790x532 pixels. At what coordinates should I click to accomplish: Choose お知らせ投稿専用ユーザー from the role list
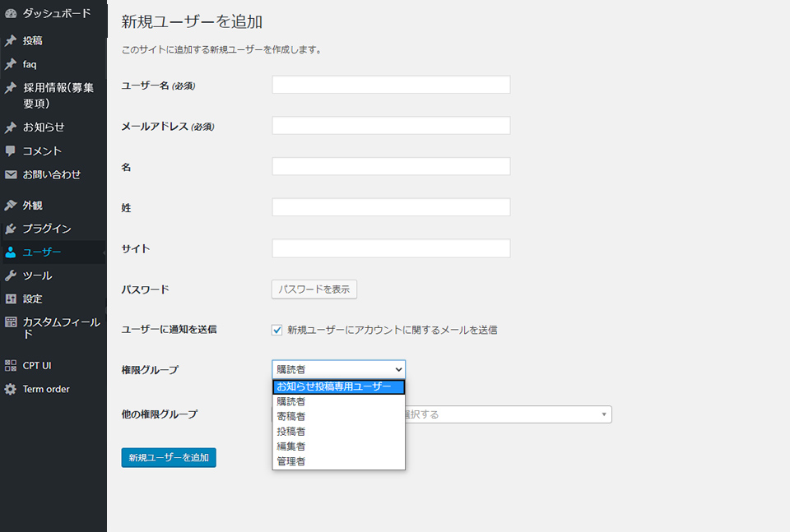[x=338, y=387]
